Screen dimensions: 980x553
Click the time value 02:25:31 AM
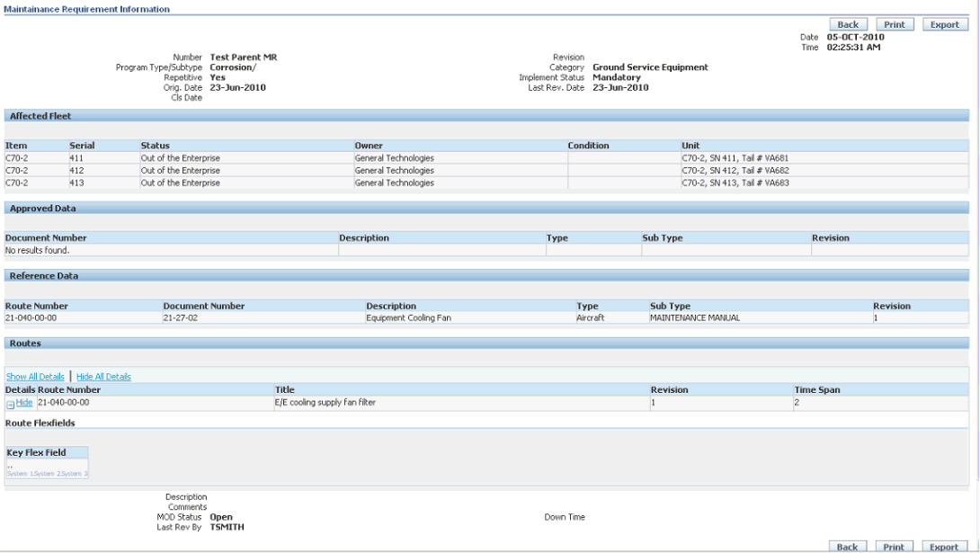pos(854,47)
